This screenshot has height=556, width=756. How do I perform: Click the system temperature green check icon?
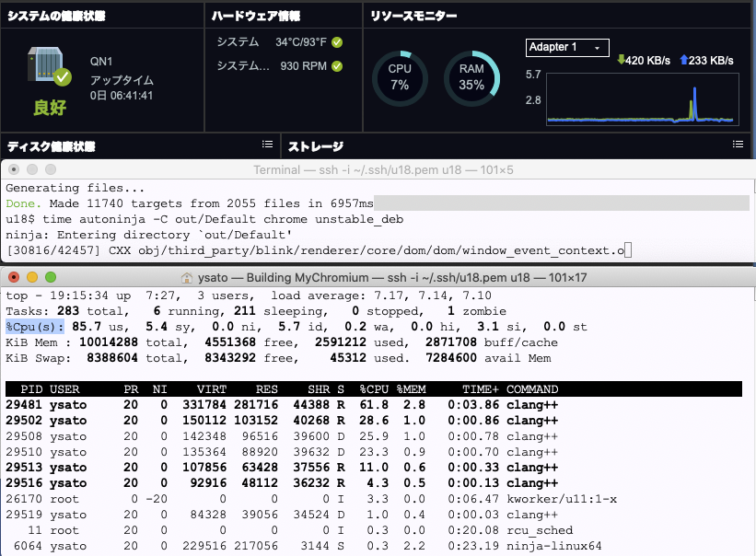(x=337, y=42)
